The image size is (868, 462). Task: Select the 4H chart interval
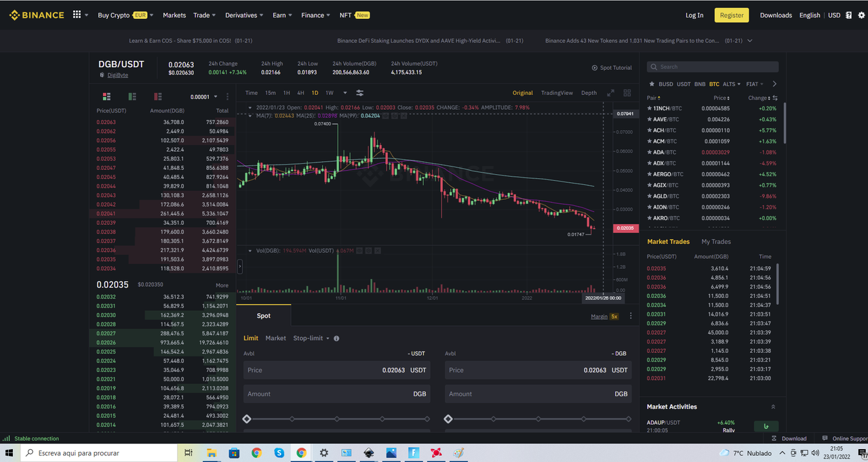point(300,93)
